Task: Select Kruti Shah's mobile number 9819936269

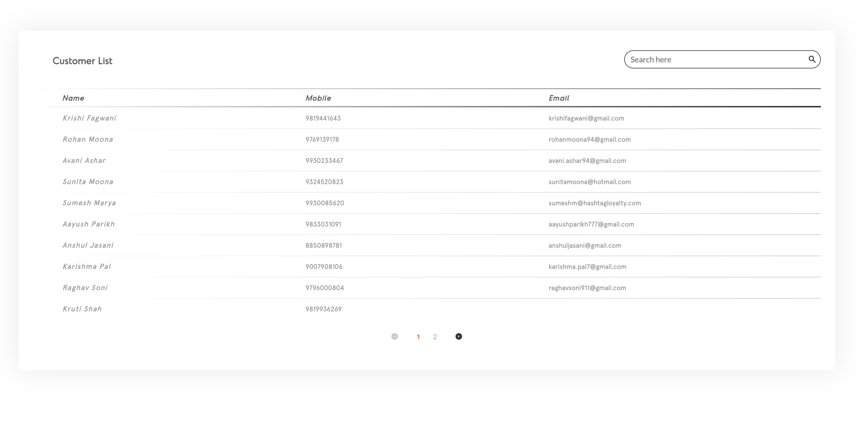Action: point(324,309)
